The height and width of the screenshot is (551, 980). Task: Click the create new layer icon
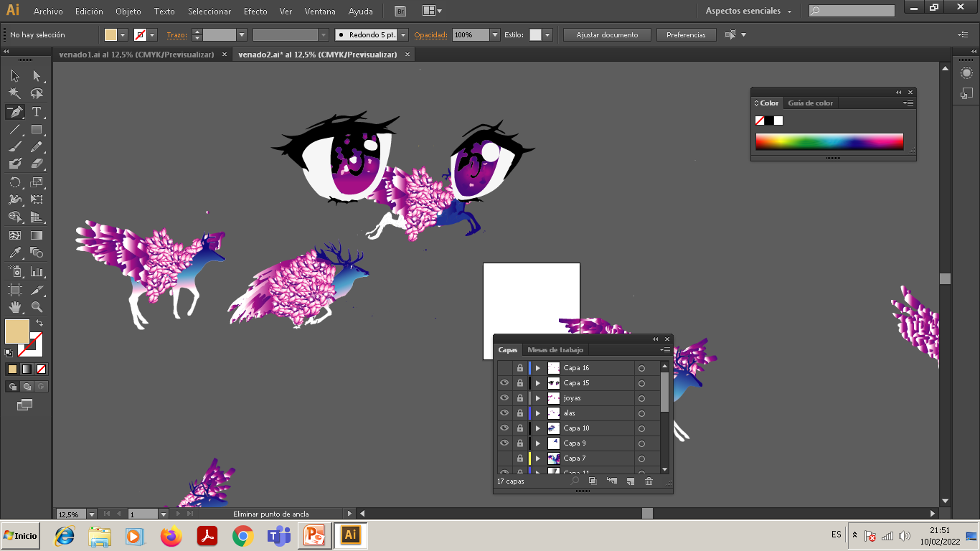630,481
